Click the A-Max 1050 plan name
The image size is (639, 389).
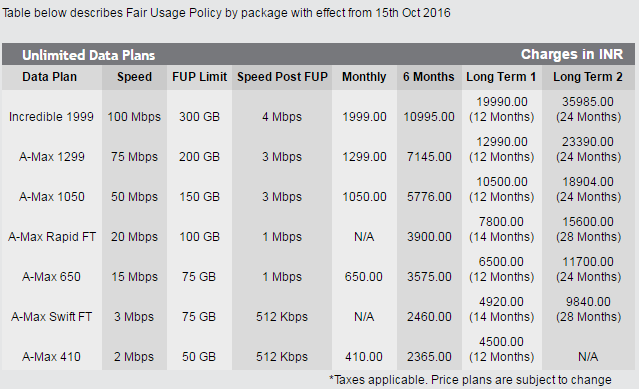click(52, 197)
